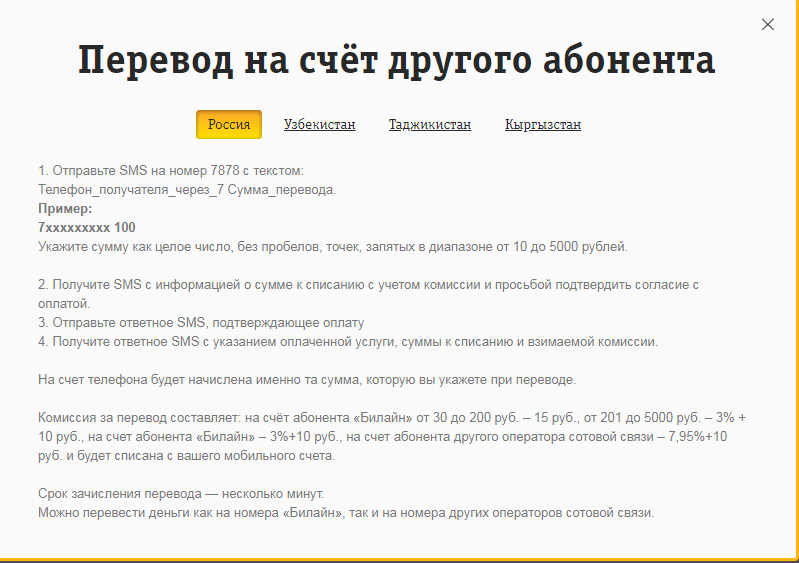Screen dimensions: 799x563
Task: Click the paragraph 'Комиссия за перевод составляет'
Action: click(392, 437)
